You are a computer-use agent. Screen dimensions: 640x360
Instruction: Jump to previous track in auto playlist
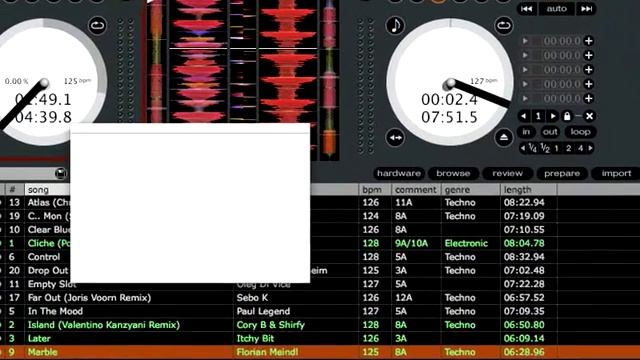[x=527, y=9]
